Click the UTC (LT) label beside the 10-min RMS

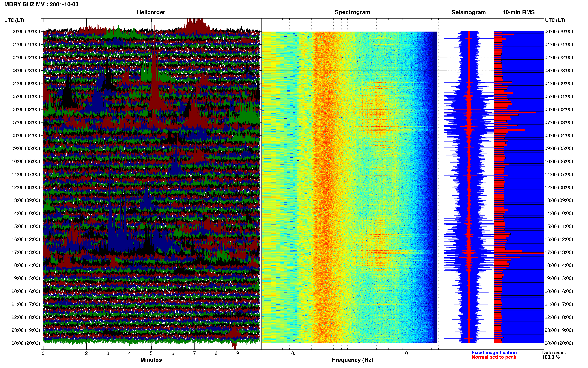pyautogui.click(x=555, y=20)
